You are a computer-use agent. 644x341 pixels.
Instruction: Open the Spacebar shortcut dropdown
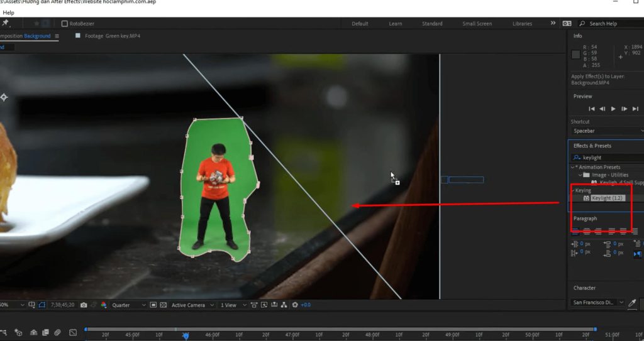(x=608, y=131)
